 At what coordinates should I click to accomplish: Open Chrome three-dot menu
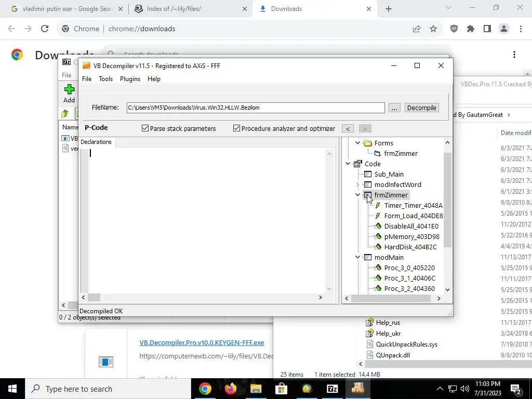(x=521, y=29)
